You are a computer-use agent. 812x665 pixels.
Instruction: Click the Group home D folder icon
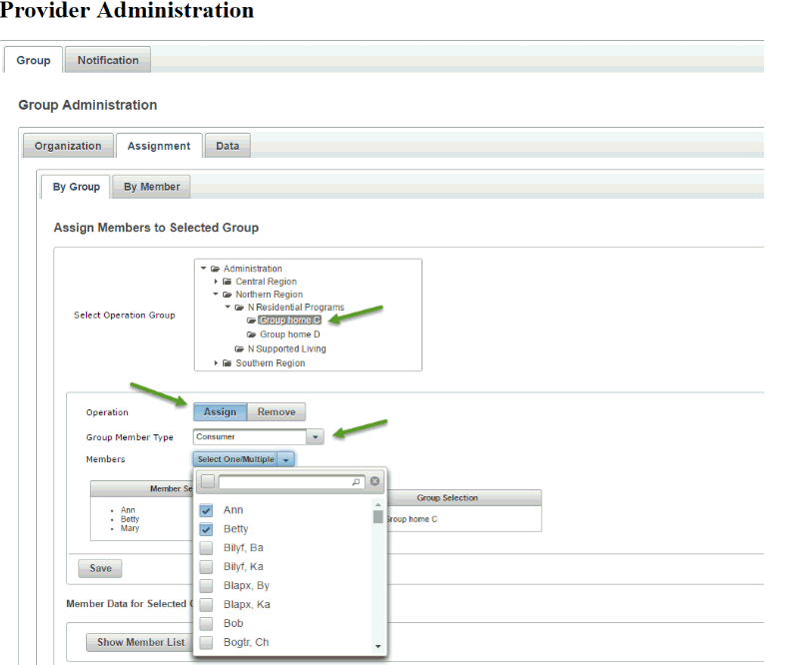click(x=252, y=335)
